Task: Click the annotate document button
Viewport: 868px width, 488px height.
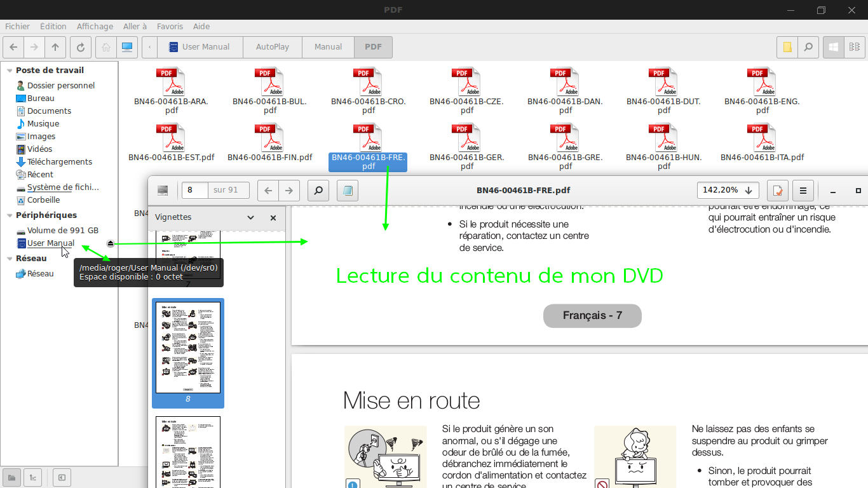Action: (x=777, y=190)
